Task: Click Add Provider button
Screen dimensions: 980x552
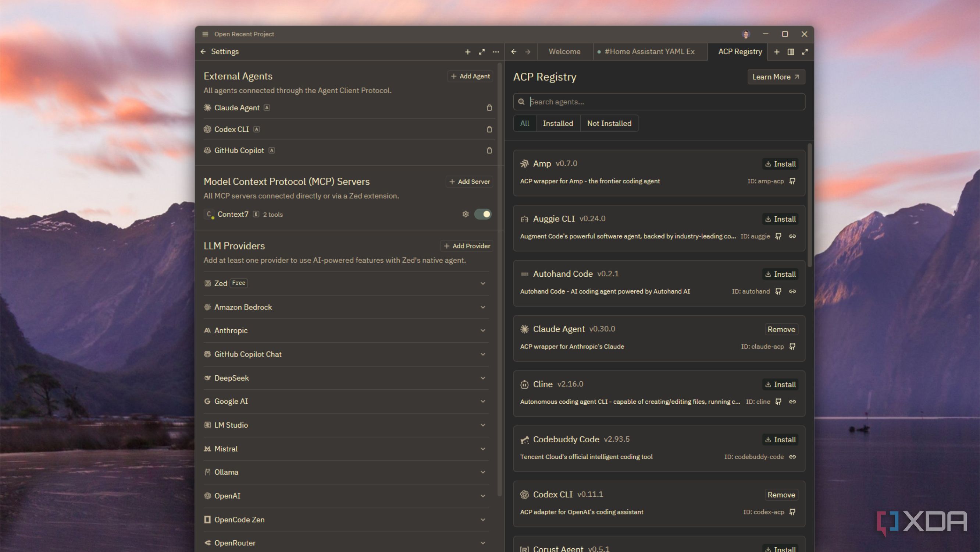Action: [x=467, y=246]
